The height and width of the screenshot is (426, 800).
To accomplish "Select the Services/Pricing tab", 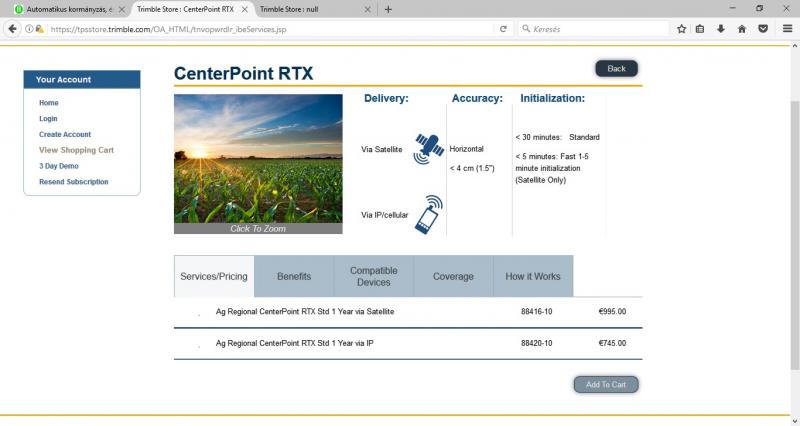I will pos(214,276).
